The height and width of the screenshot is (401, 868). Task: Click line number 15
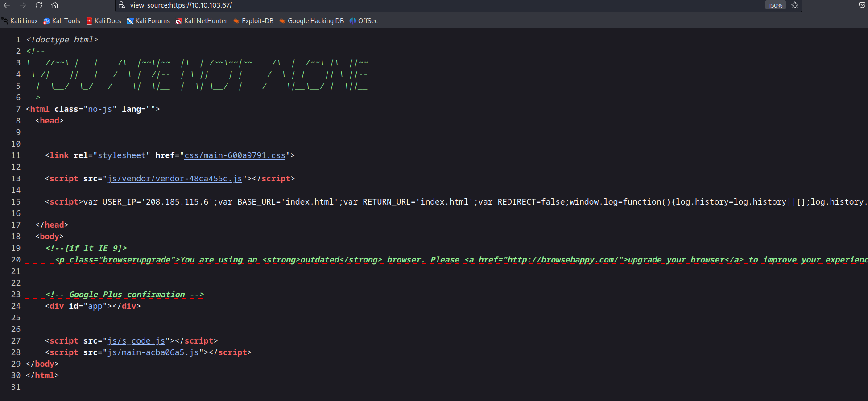coord(16,202)
